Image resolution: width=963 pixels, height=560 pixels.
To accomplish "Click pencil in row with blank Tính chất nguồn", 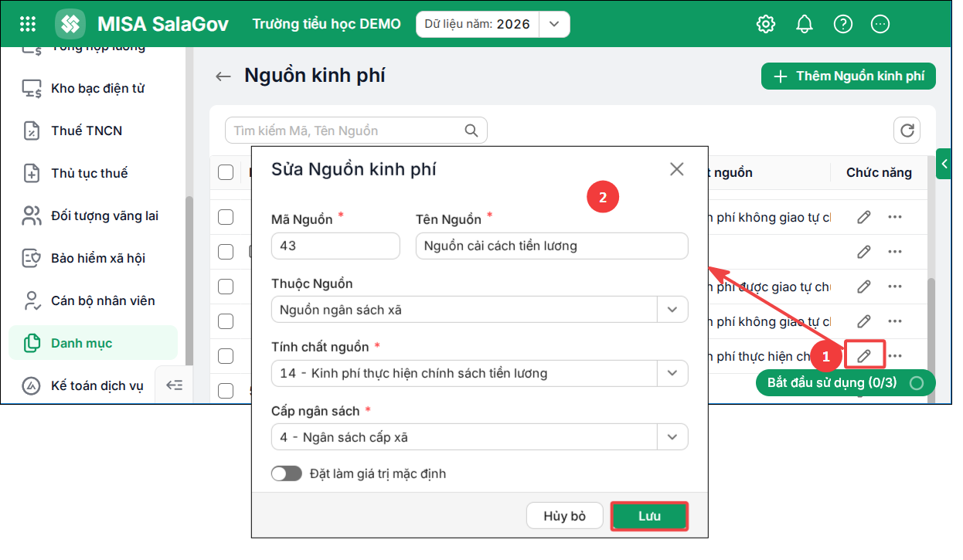I will tap(864, 252).
